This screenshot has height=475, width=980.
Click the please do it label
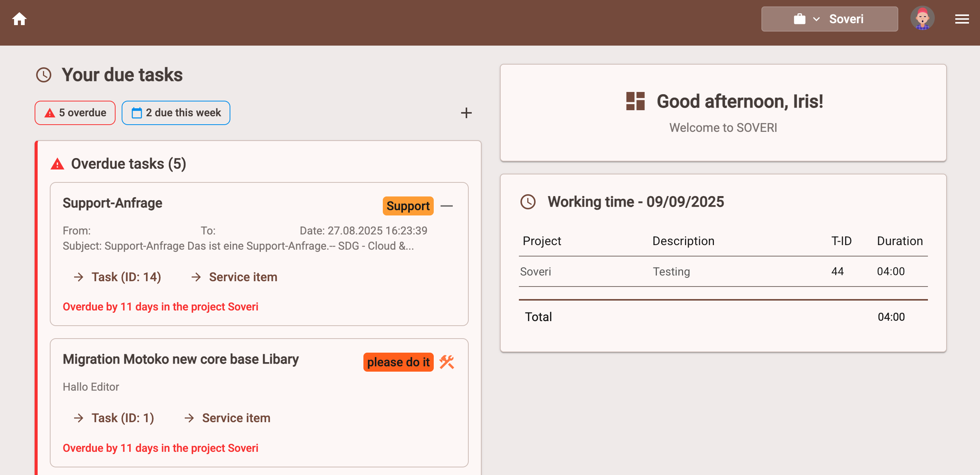(398, 362)
